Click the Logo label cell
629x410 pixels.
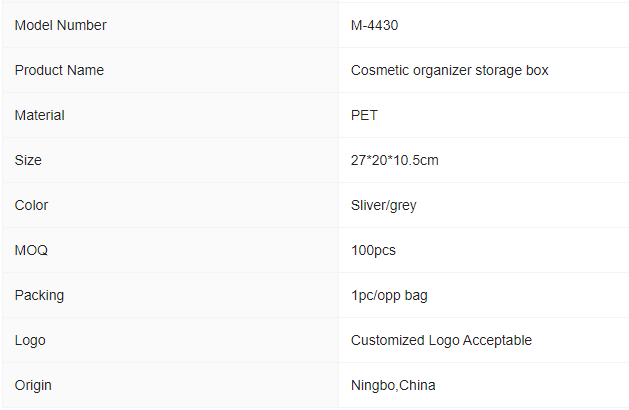170,340
